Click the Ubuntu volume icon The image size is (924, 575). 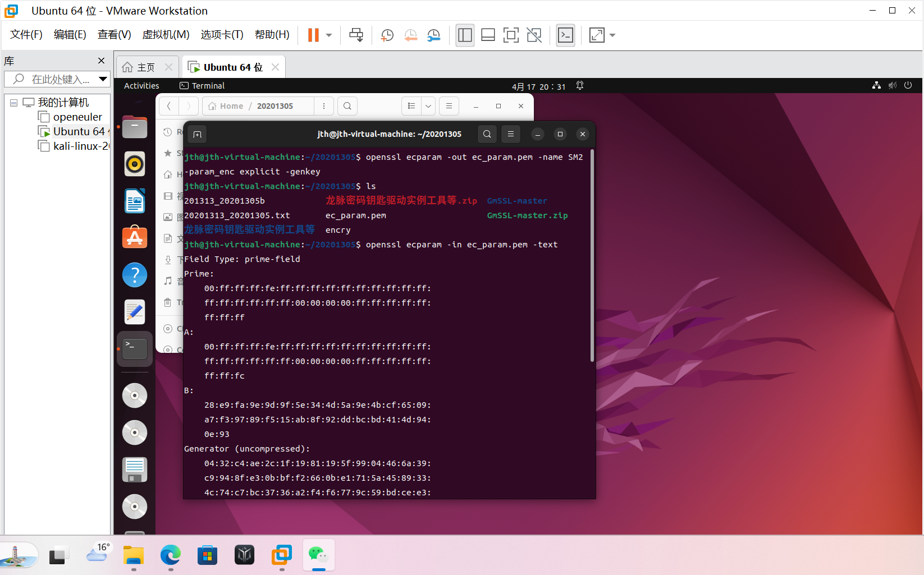(x=893, y=85)
